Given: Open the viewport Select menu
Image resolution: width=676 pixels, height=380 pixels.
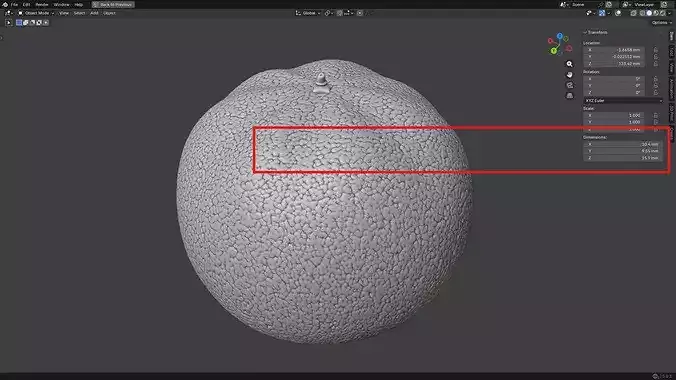Looking at the screenshot, I should (x=79, y=13).
